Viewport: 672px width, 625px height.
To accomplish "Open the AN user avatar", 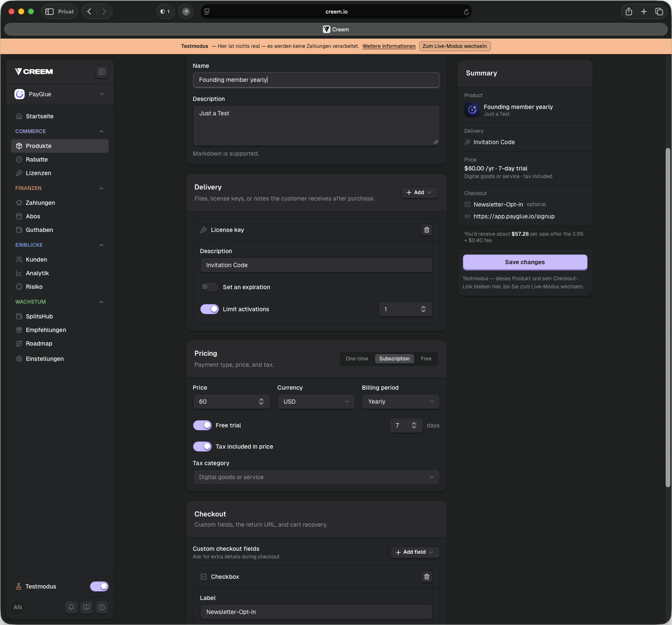I will click(x=18, y=607).
